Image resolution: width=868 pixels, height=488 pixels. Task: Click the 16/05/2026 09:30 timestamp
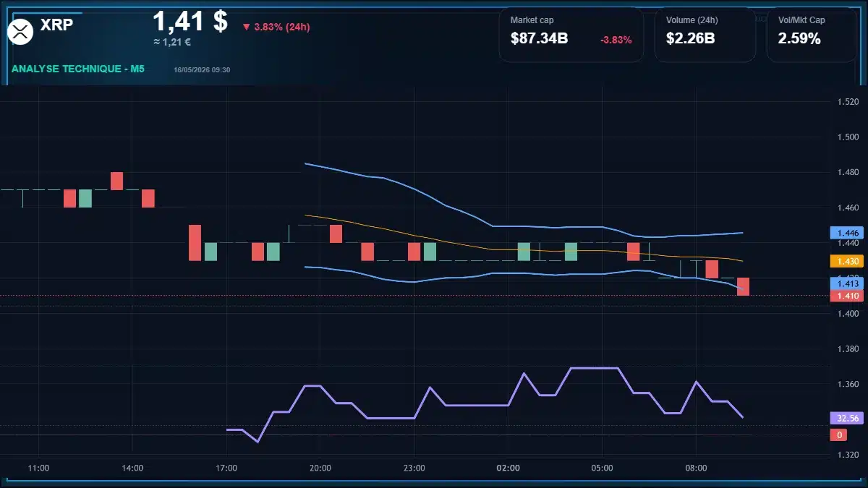pyautogui.click(x=202, y=69)
